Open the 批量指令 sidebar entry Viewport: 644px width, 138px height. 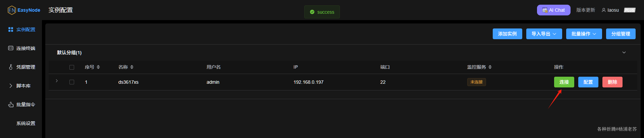pyautogui.click(x=21, y=105)
